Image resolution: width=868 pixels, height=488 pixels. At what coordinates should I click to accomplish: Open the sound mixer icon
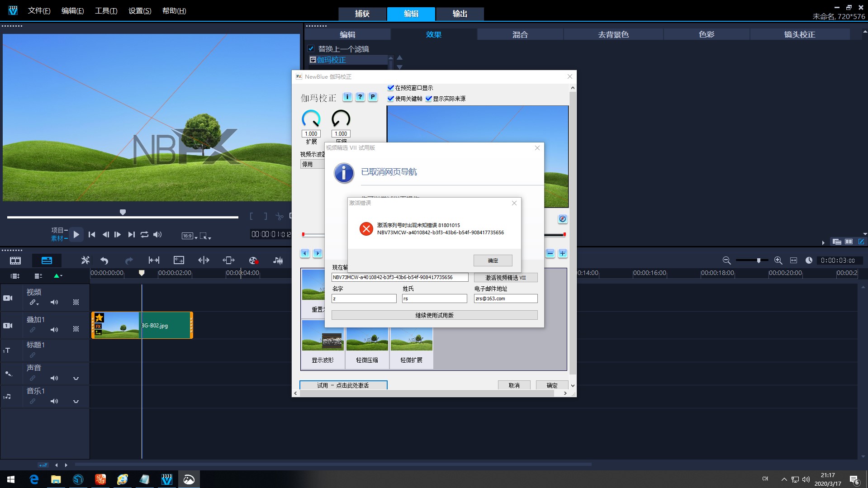278,261
